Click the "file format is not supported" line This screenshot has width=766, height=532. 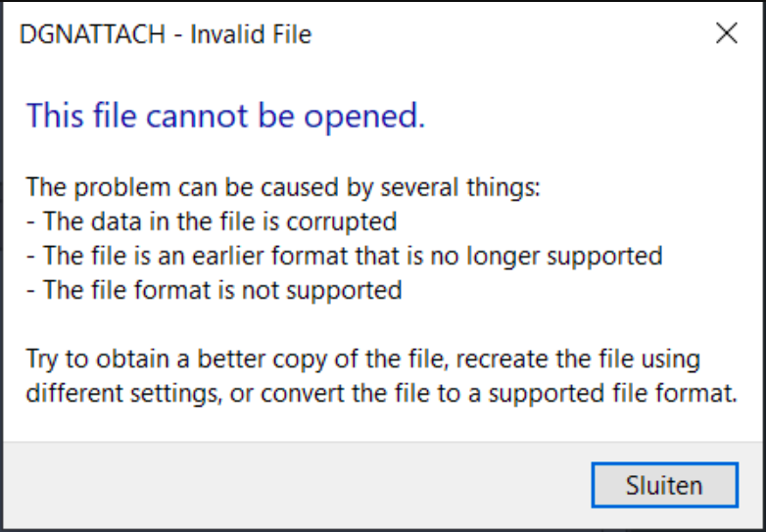pyautogui.click(x=214, y=290)
